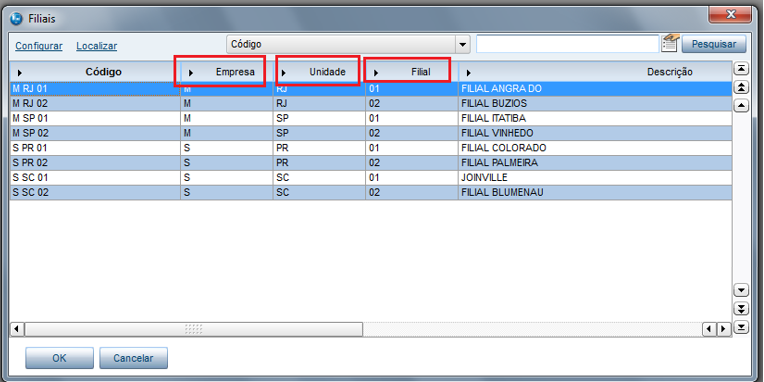The height and width of the screenshot is (382, 764).
Task: Click the arrow on the Unidade column header
Action: pyautogui.click(x=284, y=73)
